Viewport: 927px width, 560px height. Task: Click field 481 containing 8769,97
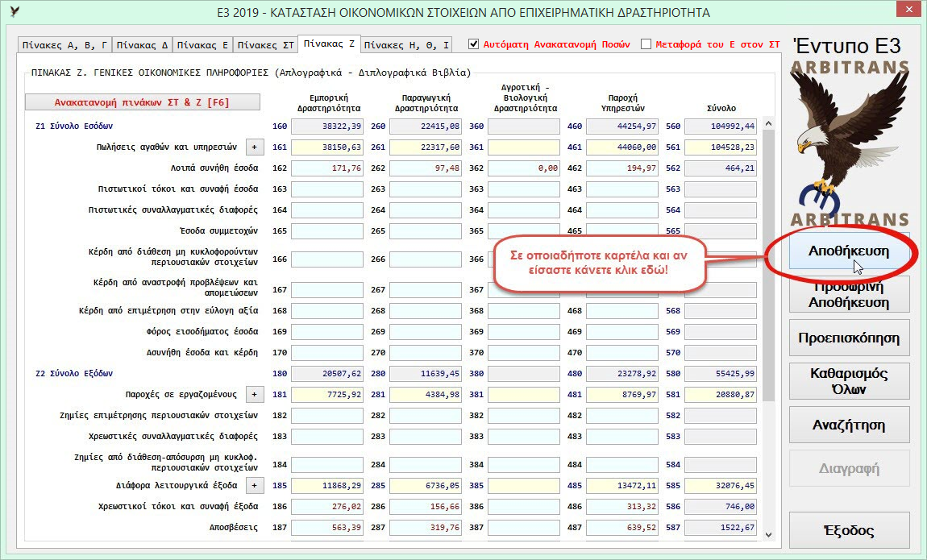[x=622, y=395]
